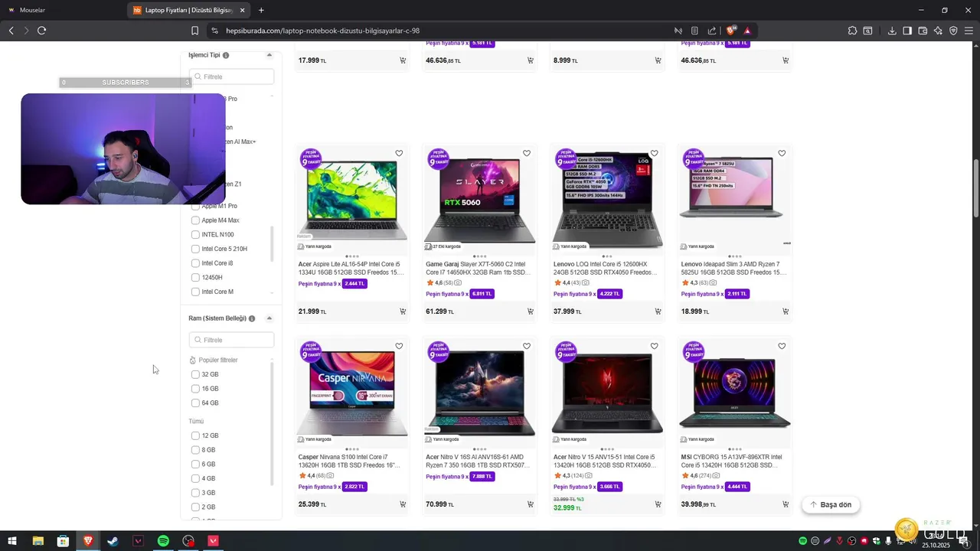Add the 39.998 TL MSI Cyborg to cart

tap(786, 504)
